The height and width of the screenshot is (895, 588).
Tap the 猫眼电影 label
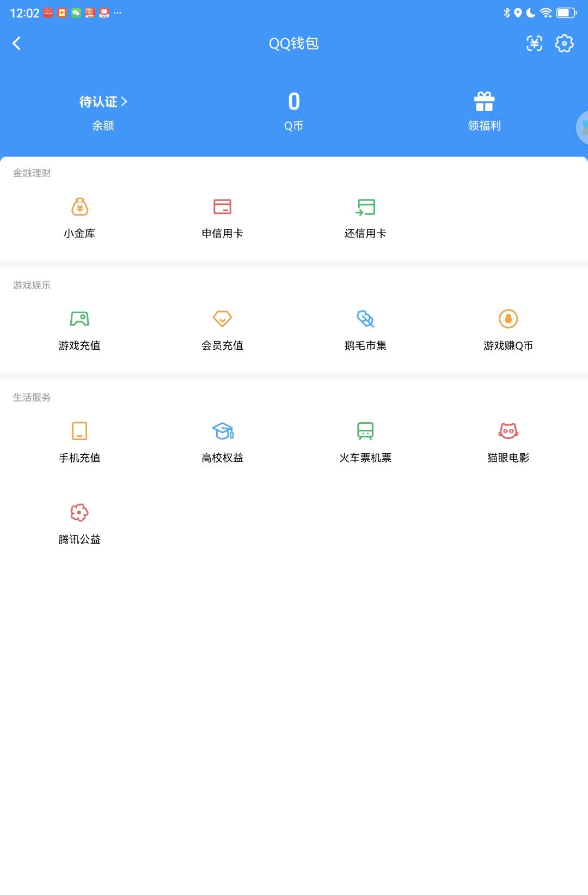click(508, 458)
